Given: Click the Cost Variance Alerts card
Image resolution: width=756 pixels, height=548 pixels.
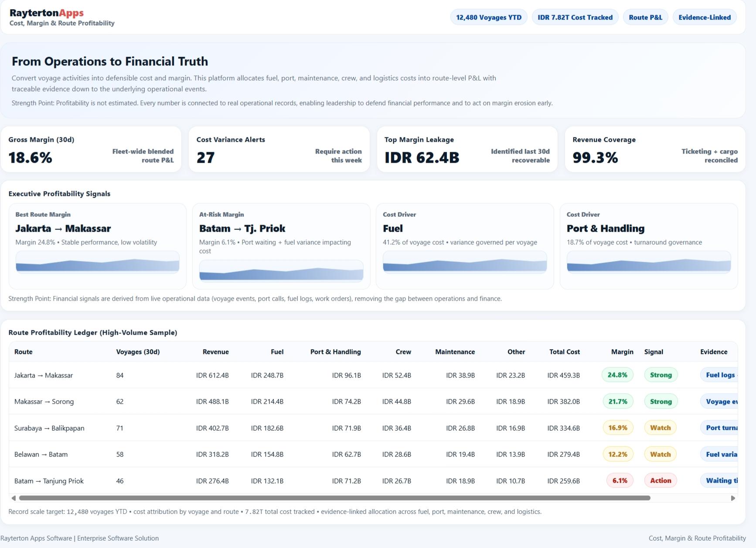Looking at the screenshot, I should coord(279,149).
